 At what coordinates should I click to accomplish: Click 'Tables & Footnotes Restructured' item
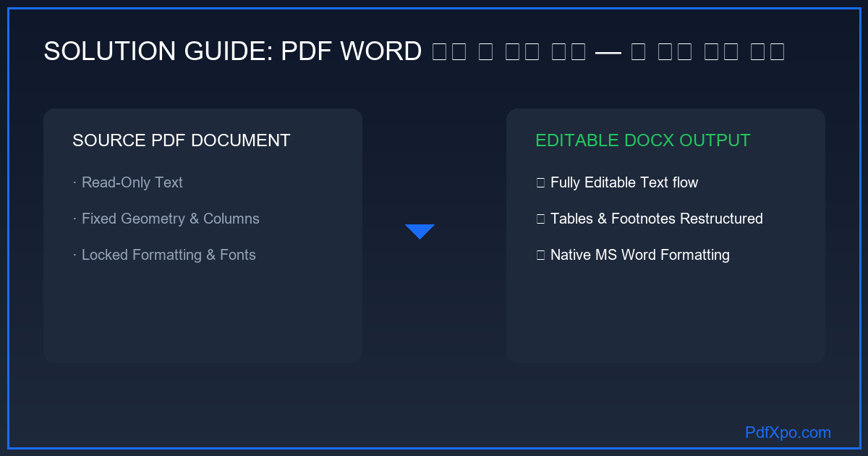pos(650,219)
